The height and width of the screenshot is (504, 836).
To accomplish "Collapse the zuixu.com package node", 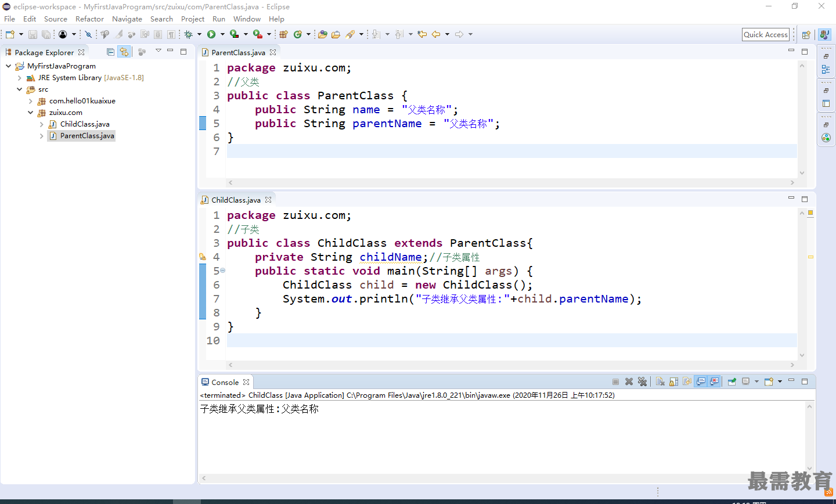I will point(30,113).
